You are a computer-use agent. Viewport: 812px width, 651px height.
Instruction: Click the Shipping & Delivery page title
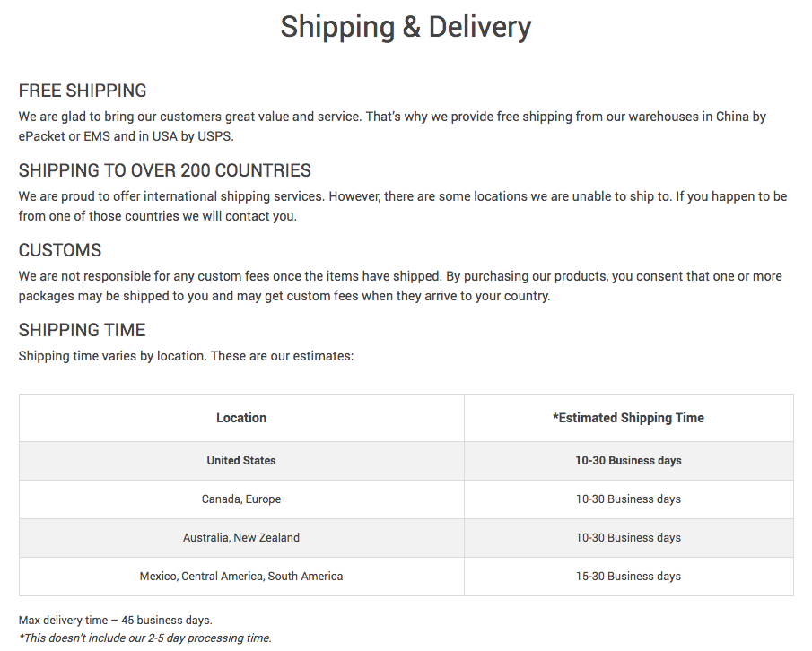406,27
